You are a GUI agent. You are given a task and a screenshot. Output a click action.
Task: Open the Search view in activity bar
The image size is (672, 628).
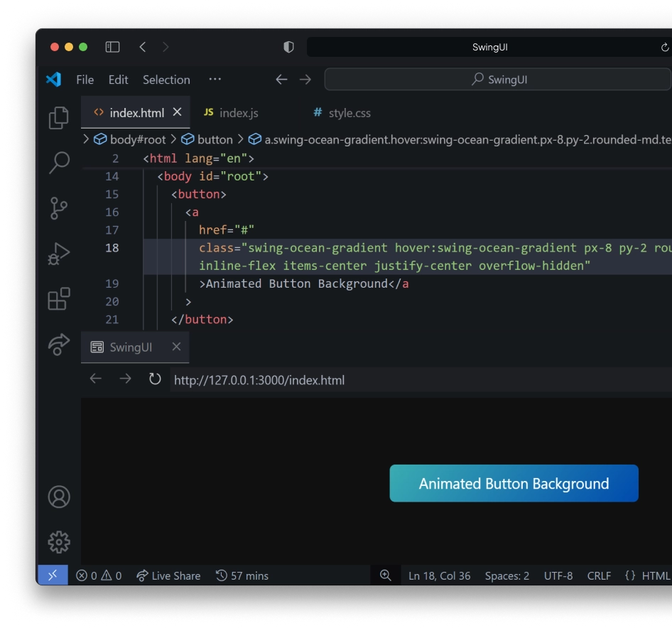(59, 163)
